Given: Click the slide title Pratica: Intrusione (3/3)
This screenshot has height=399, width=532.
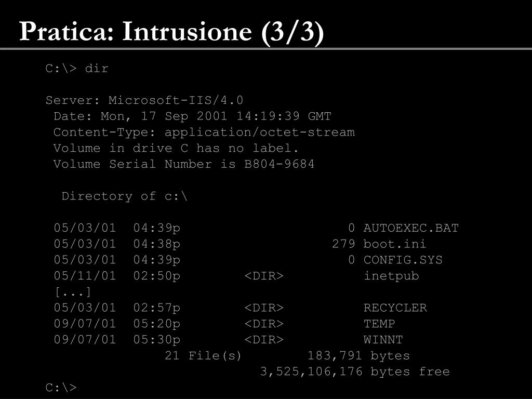Looking at the screenshot, I should click(x=171, y=32).
